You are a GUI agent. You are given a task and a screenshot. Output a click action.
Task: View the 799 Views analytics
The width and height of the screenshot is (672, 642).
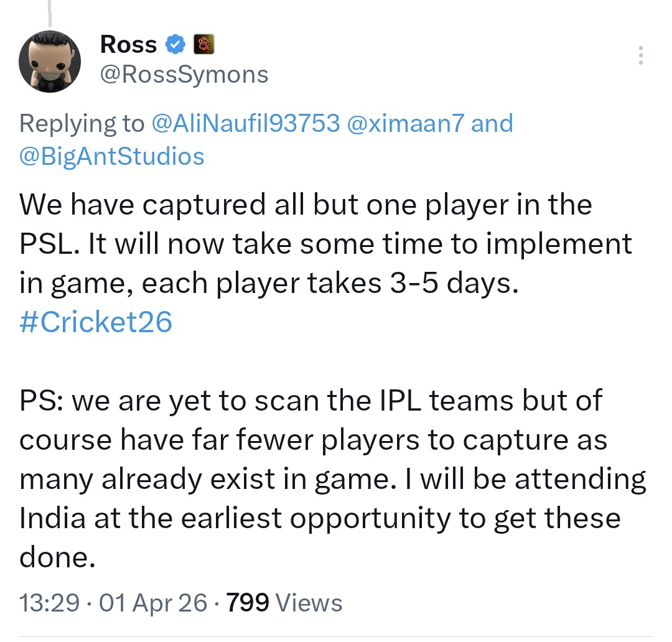coord(284,603)
